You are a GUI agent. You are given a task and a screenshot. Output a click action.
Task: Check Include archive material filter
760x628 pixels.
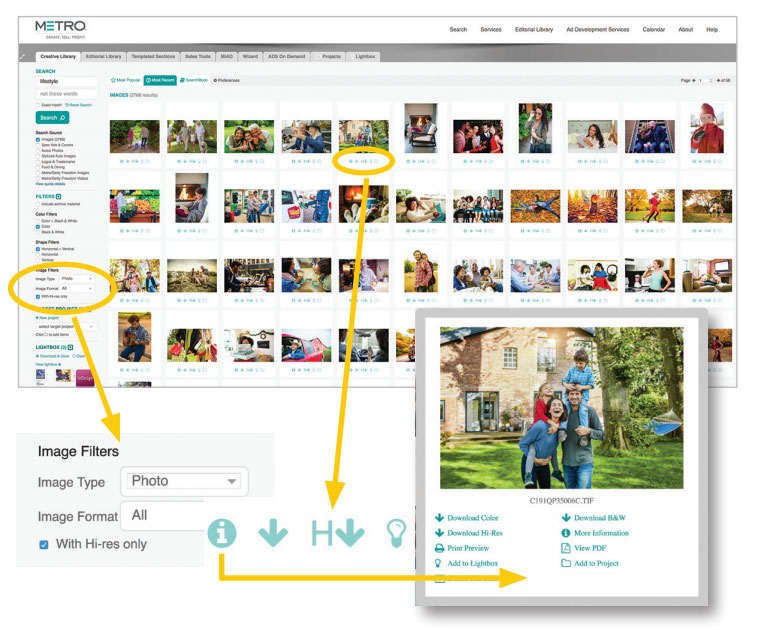click(38, 204)
